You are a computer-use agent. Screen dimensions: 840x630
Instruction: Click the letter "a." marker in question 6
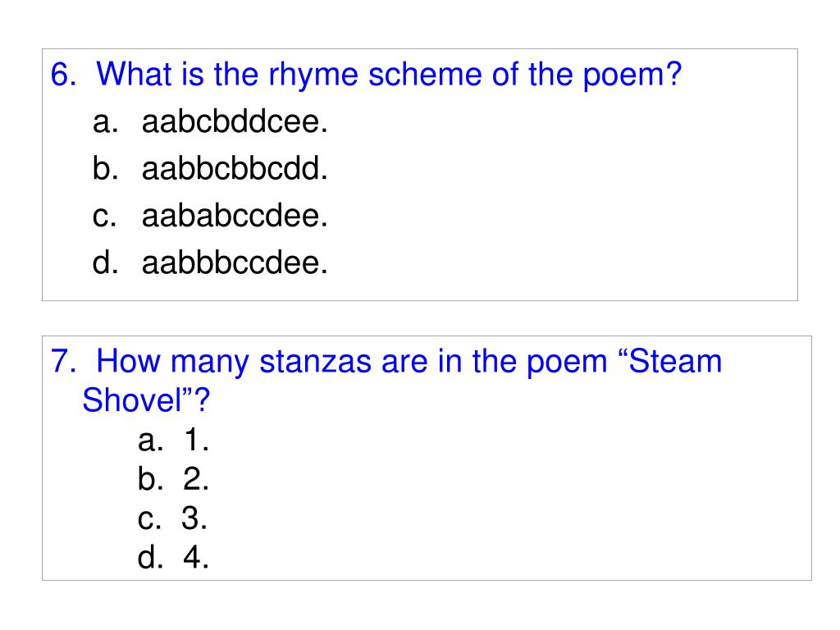coord(105,123)
